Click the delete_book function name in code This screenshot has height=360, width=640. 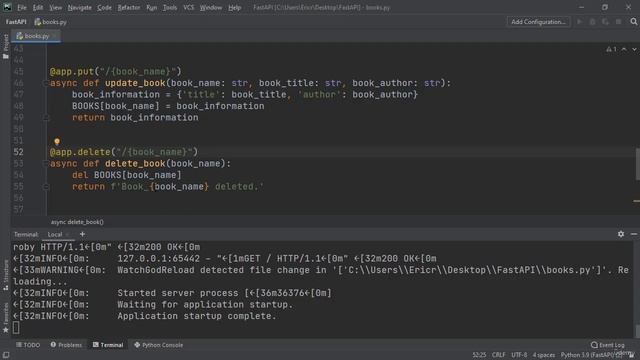click(x=135, y=164)
